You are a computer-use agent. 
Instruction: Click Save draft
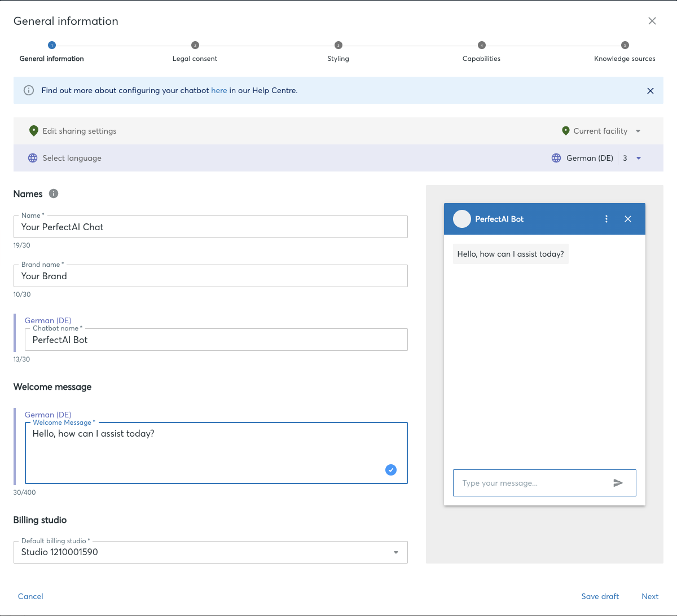click(x=600, y=596)
